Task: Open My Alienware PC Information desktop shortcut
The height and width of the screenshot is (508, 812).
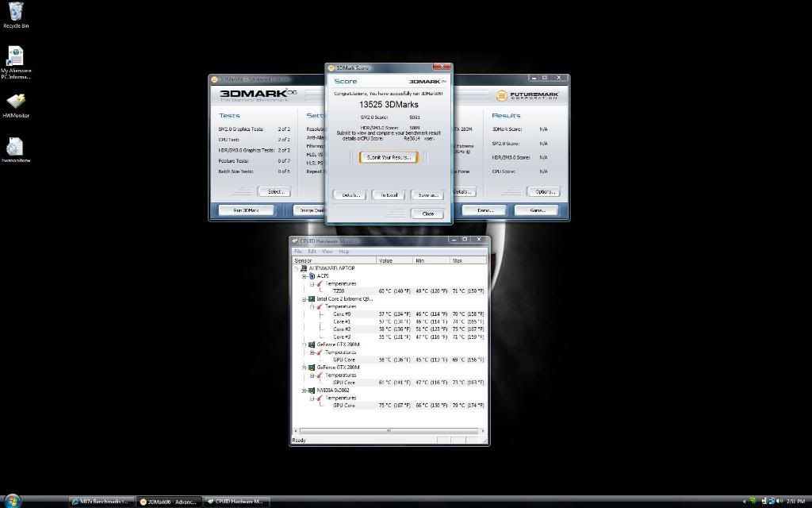Action: pos(16,62)
